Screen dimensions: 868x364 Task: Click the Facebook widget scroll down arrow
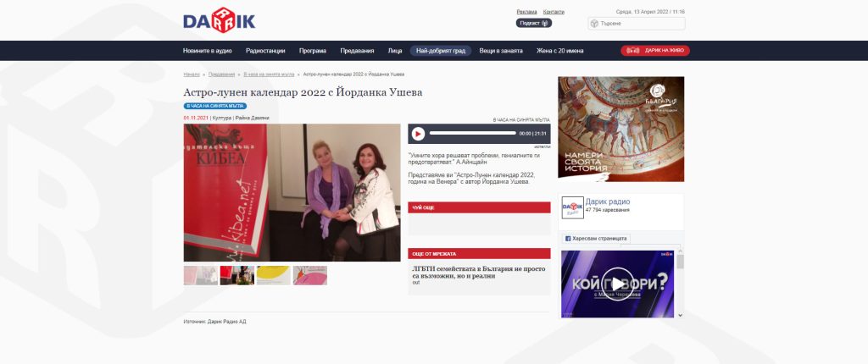click(680, 314)
